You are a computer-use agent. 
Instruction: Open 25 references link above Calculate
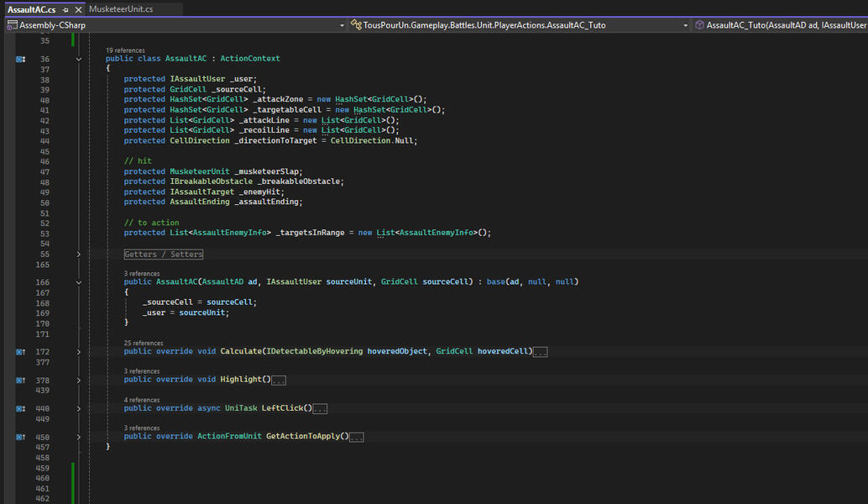pyautogui.click(x=143, y=343)
